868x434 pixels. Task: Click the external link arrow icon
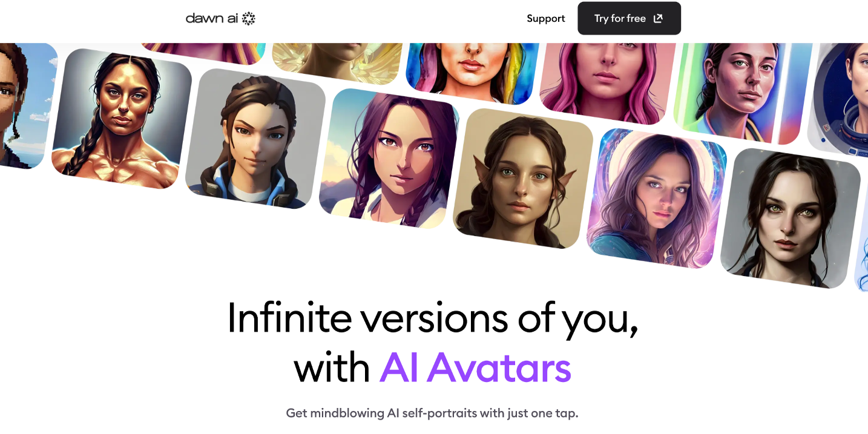point(658,18)
